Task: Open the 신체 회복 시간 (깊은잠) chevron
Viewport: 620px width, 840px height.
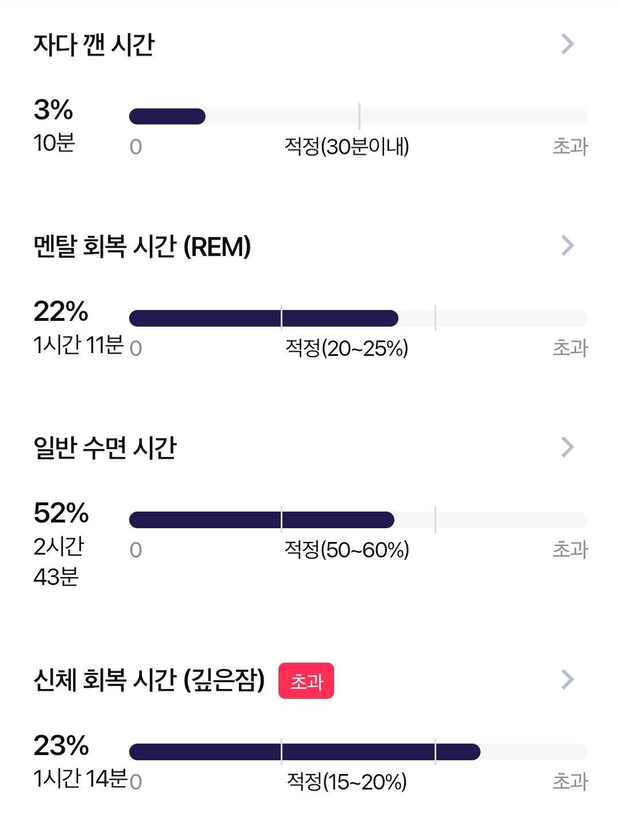Action: coord(567,679)
